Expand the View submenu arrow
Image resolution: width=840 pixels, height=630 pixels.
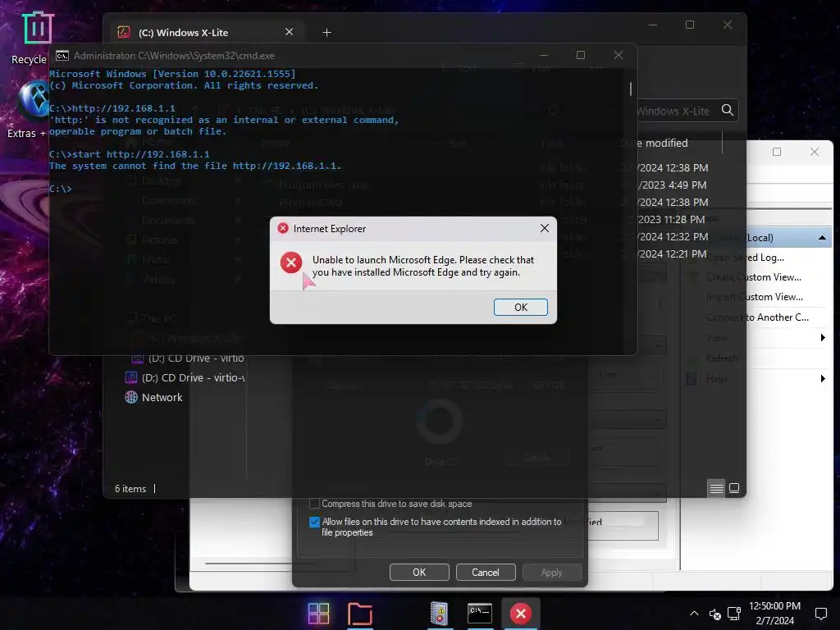click(823, 337)
